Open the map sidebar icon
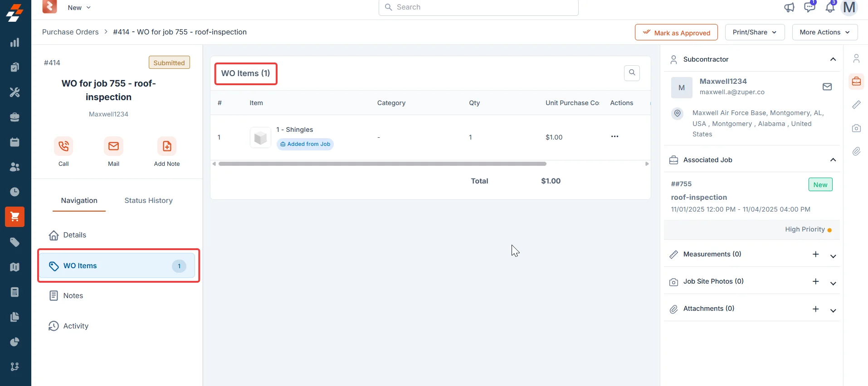This screenshot has height=386, width=868. coord(15,267)
